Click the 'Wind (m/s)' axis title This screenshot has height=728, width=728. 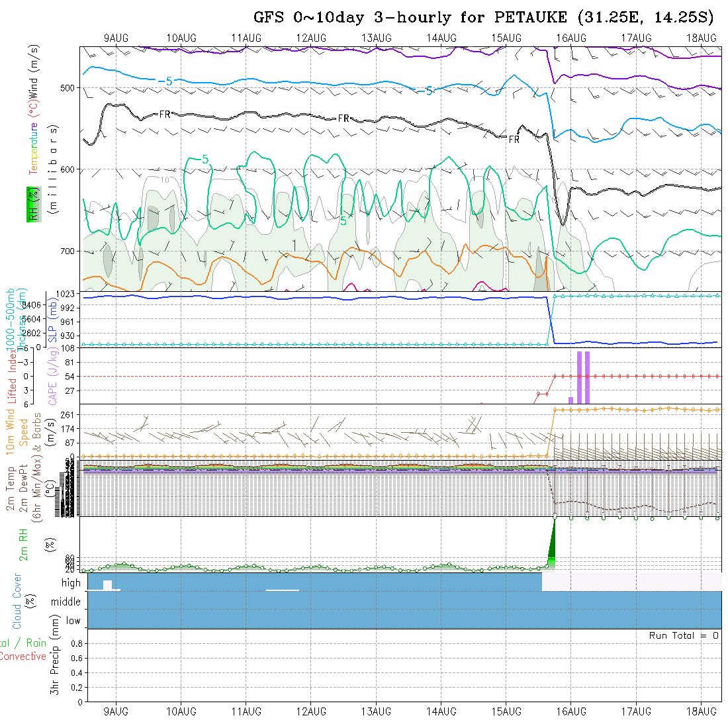point(34,72)
